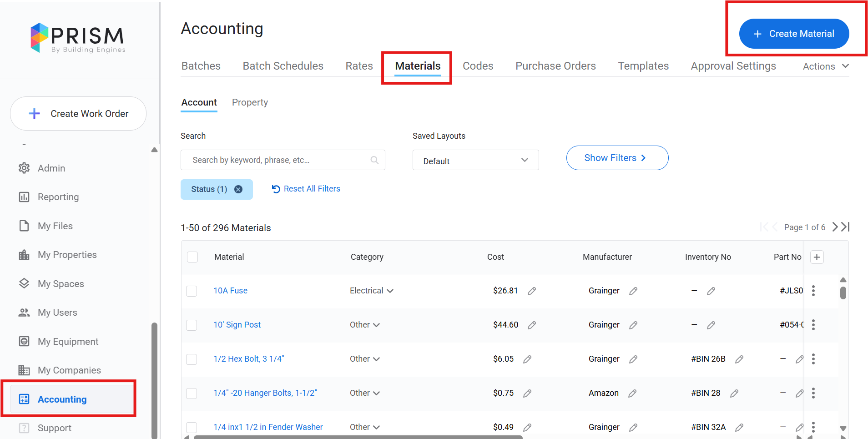Image resolution: width=868 pixels, height=439 pixels.
Task: Select Accounting in the sidebar
Action: click(71, 399)
